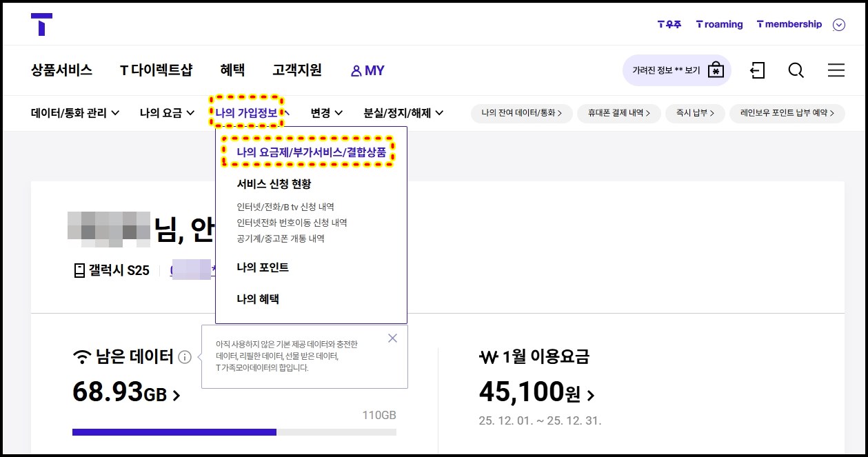Select 나의 요금제/부가서비스/결합상품 menu item
868x457 pixels.
[311, 152]
